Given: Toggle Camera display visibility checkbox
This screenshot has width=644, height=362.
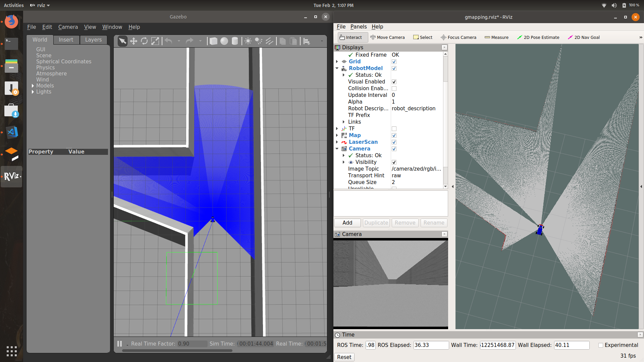Looking at the screenshot, I should click(x=394, y=148).
